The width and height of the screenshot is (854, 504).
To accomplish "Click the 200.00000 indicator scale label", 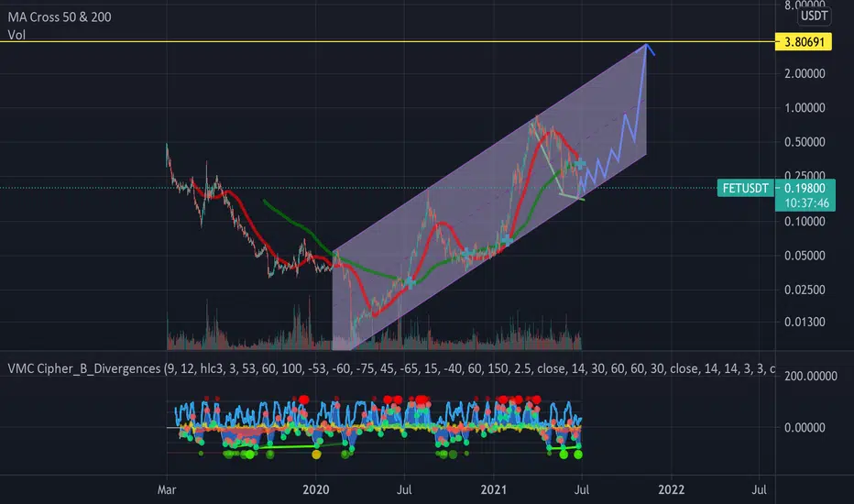I will click(x=810, y=376).
